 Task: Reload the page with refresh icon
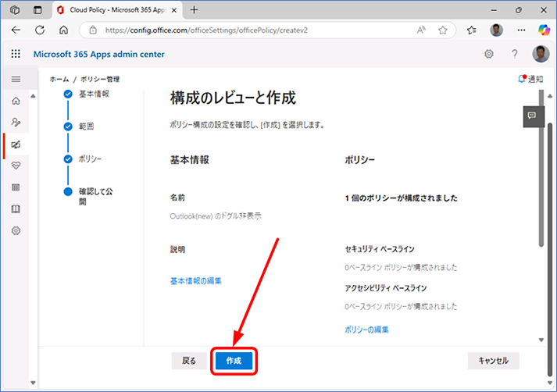pyautogui.click(x=40, y=30)
